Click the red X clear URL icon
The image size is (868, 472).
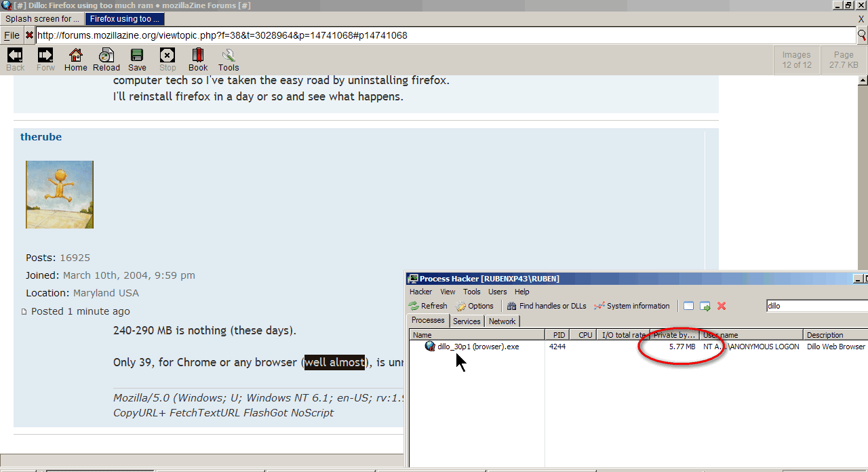point(29,35)
